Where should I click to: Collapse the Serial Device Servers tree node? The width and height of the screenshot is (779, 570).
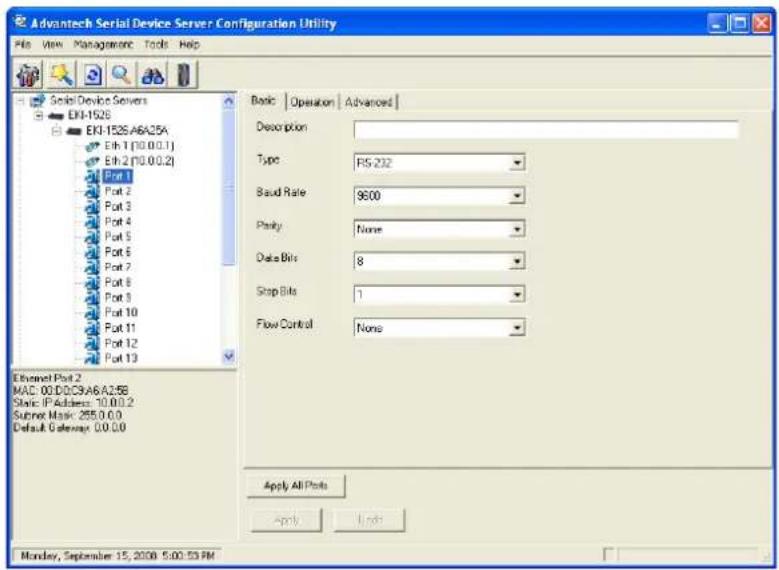pos(20,101)
